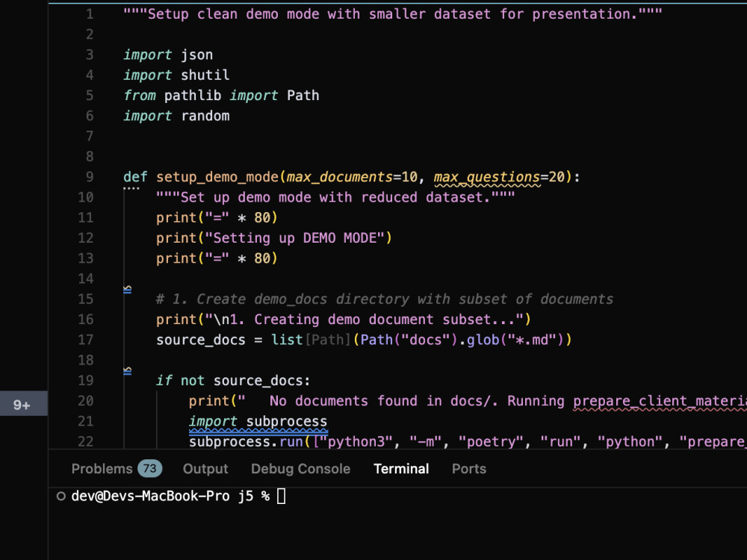Click the function name setup_demo_mode

(x=217, y=177)
